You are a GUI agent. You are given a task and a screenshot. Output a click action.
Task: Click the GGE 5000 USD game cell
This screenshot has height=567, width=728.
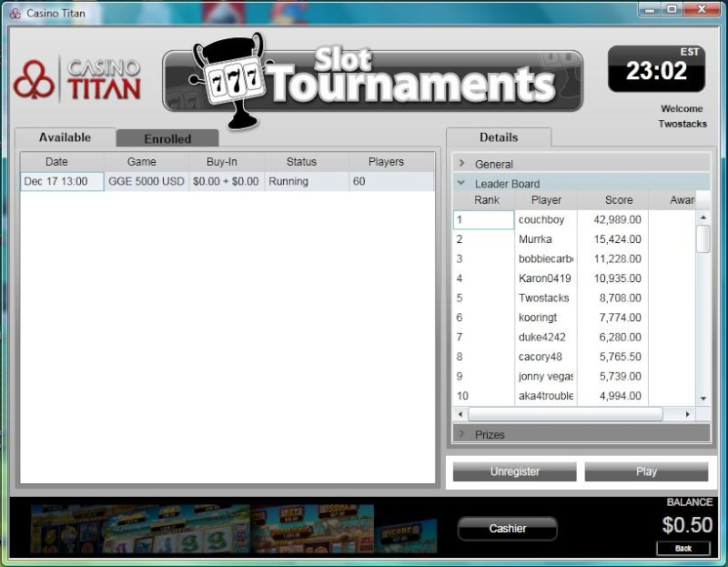tap(147, 181)
